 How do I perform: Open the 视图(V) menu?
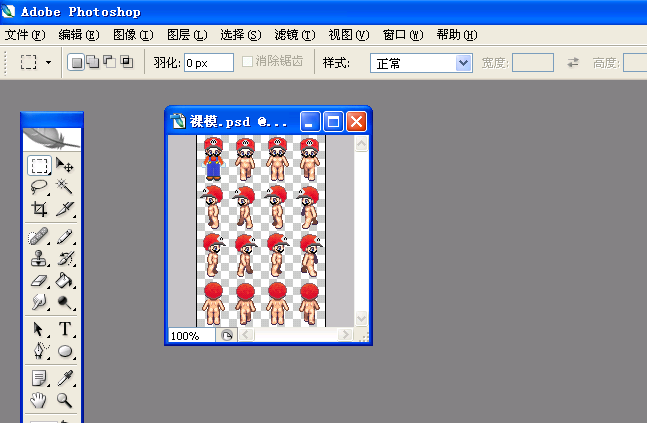click(349, 35)
